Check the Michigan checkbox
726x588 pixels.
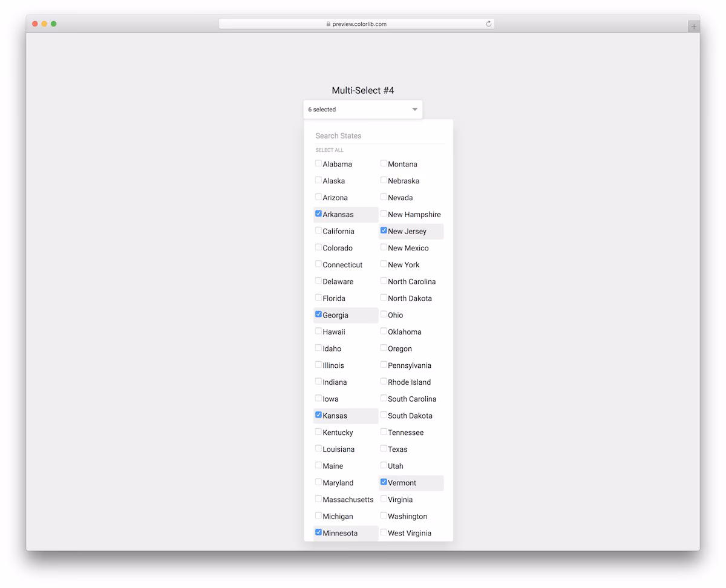pyautogui.click(x=318, y=515)
